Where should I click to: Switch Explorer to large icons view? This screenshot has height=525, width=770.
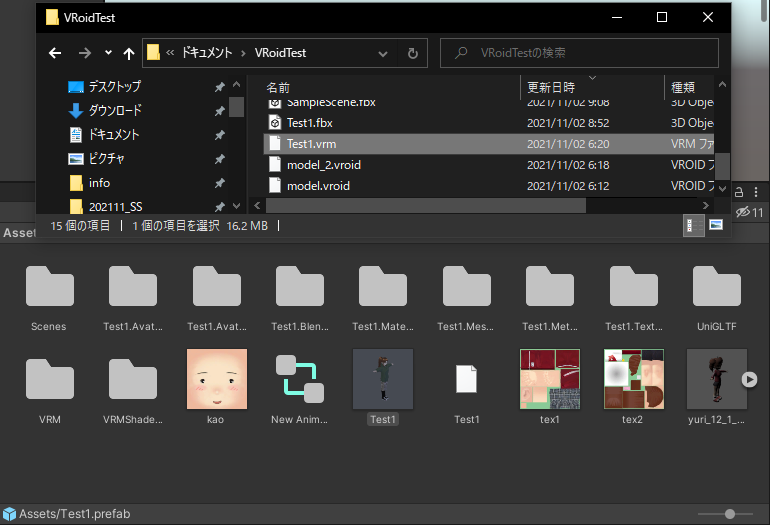click(716, 226)
